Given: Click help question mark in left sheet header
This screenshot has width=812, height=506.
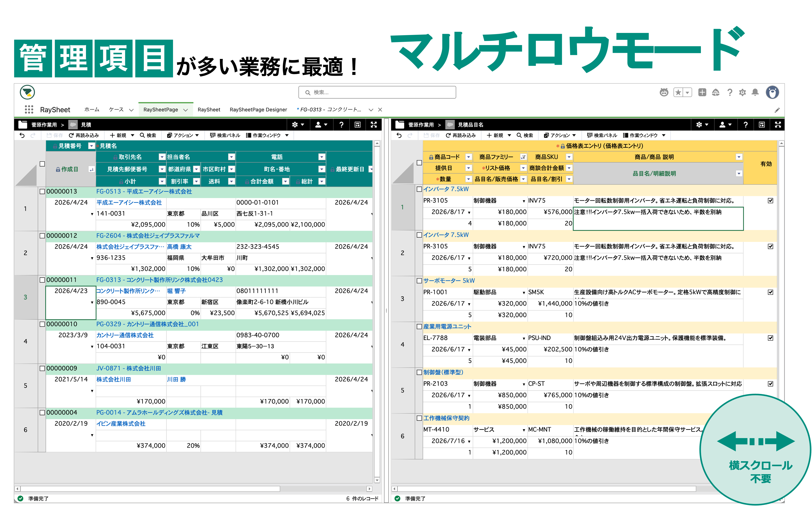Looking at the screenshot, I should pos(341,124).
